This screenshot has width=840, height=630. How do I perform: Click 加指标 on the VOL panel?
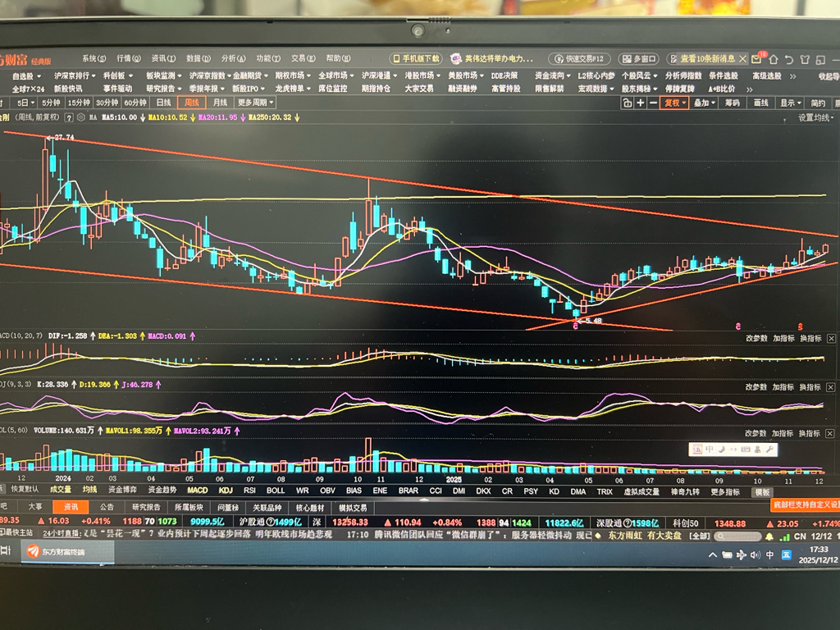782,433
